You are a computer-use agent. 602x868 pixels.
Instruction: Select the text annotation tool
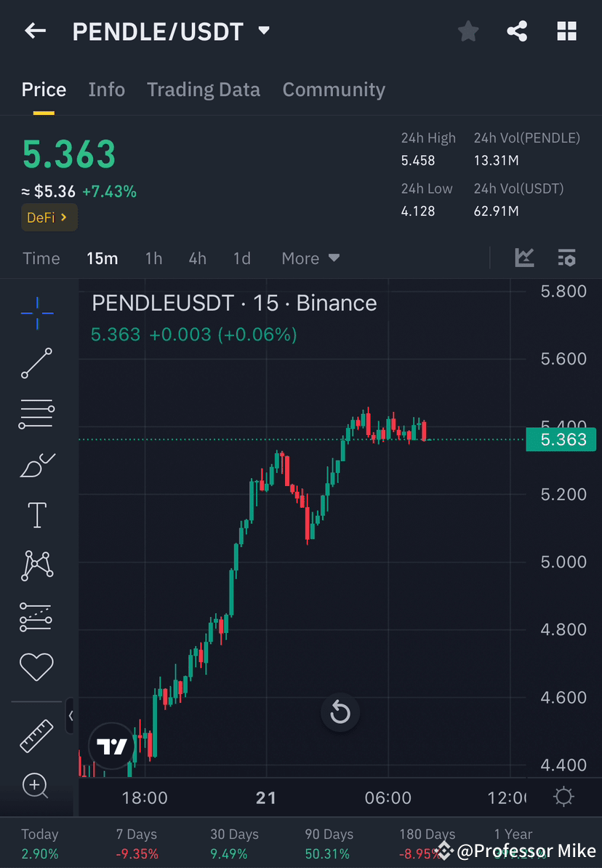(x=36, y=514)
